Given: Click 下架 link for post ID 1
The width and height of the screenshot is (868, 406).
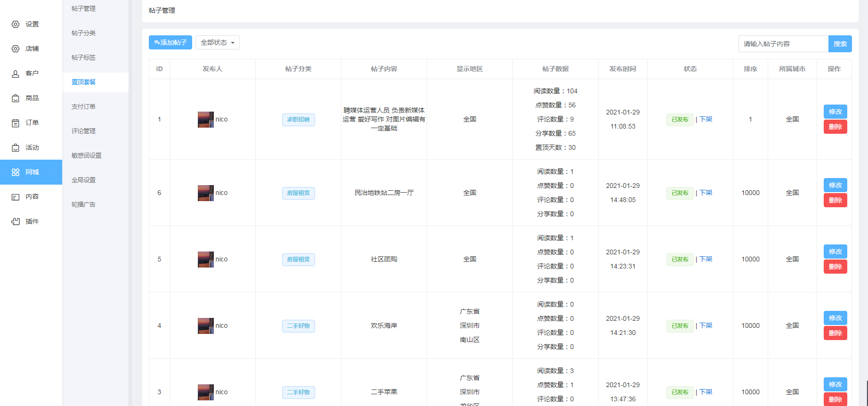Looking at the screenshot, I should (x=706, y=119).
